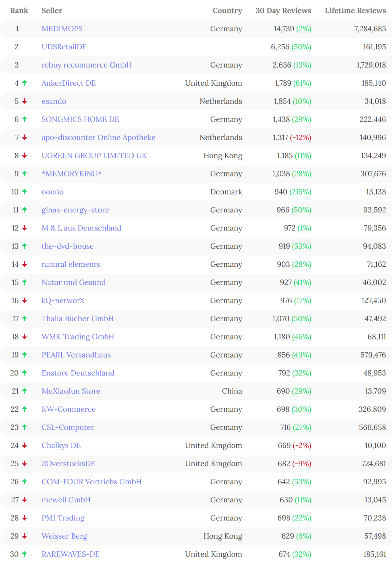Click the up arrow beside rank 21

coord(25,391)
